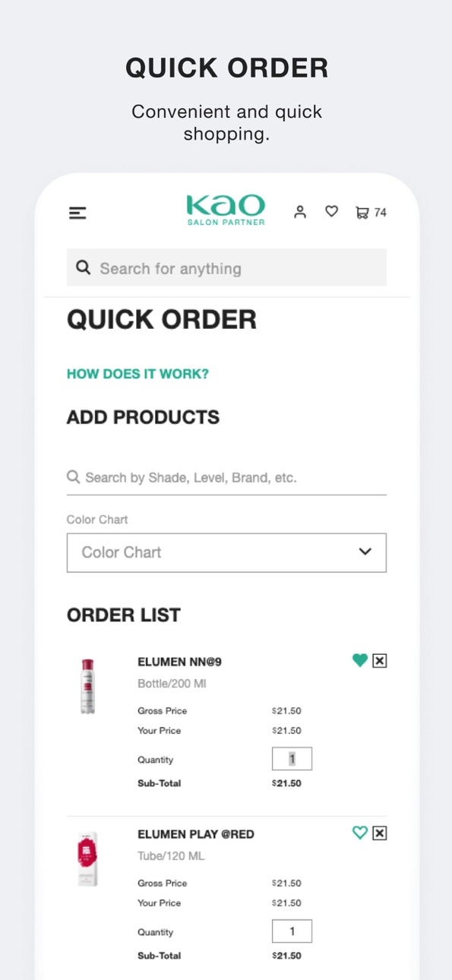Screen dimensions: 452x980
Task: Click magnifier icon in Search for anything
Action: [x=84, y=268]
